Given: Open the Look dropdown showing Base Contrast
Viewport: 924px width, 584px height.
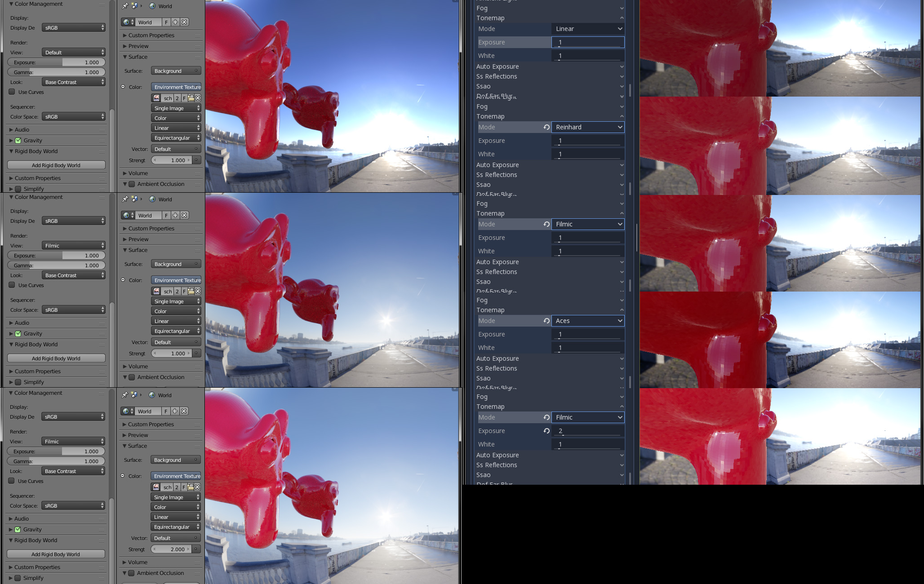Looking at the screenshot, I should (x=74, y=82).
